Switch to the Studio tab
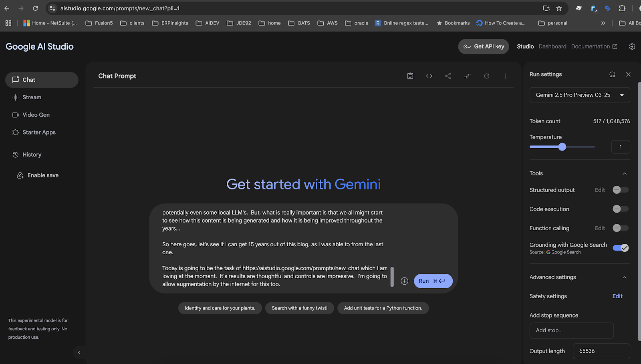641x364 pixels. pos(525,46)
